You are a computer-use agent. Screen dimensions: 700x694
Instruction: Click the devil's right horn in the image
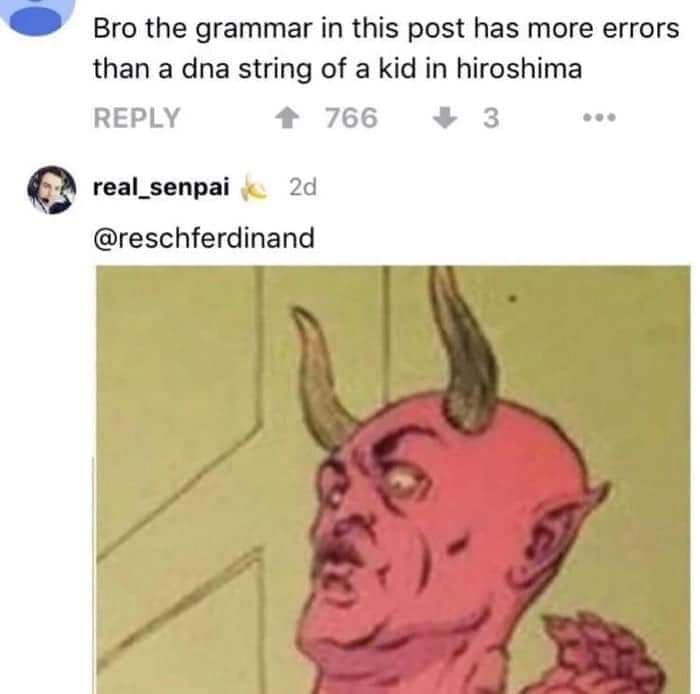tap(462, 348)
